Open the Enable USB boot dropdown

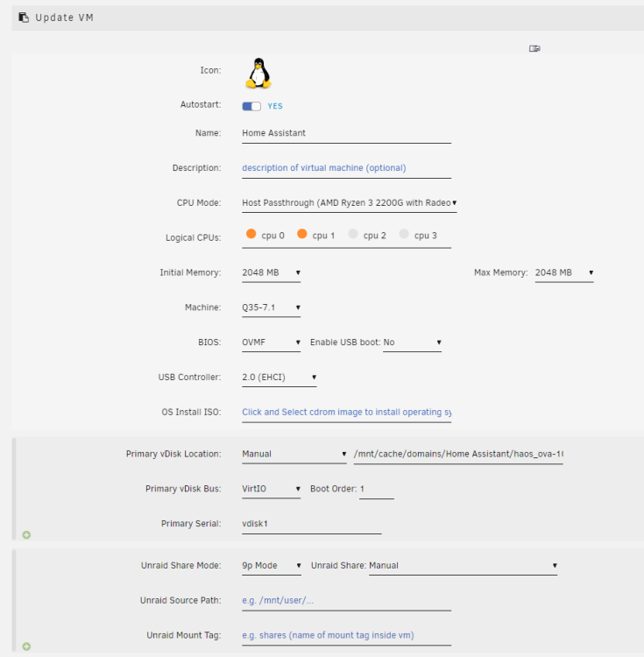point(412,343)
